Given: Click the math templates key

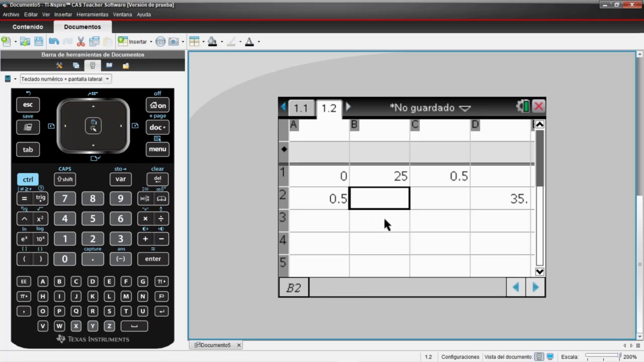Looking at the screenshot, I should (x=144, y=199).
